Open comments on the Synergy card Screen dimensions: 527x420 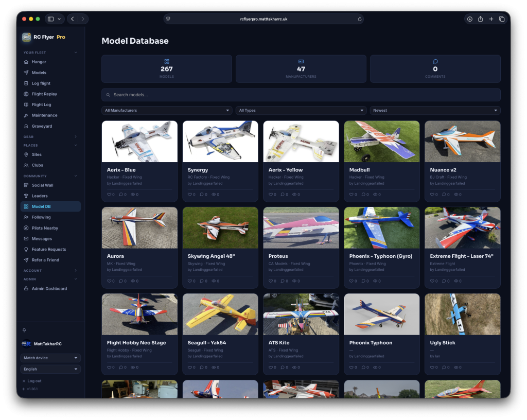coord(203,195)
